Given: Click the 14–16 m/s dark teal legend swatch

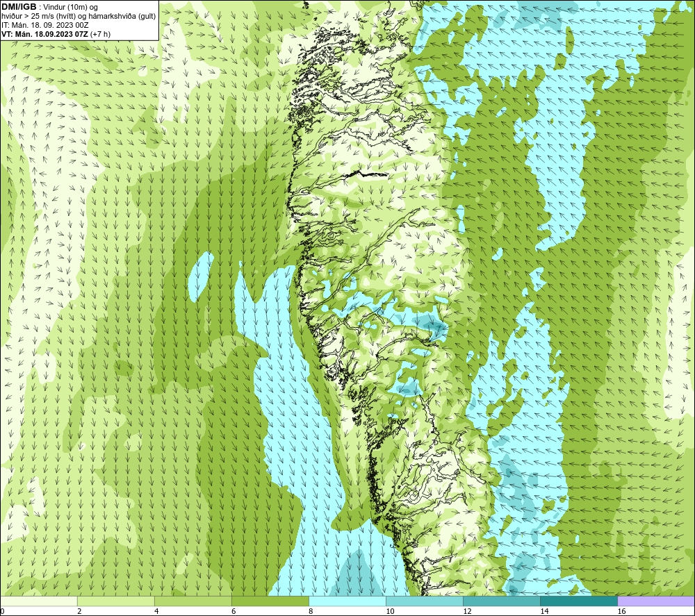Looking at the screenshot, I should (x=579, y=601).
